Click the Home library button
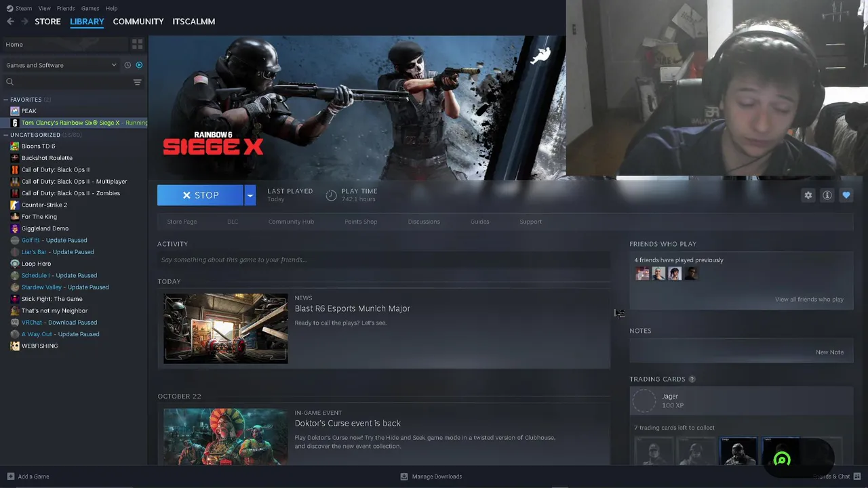The width and height of the screenshot is (868, 488). click(x=64, y=44)
